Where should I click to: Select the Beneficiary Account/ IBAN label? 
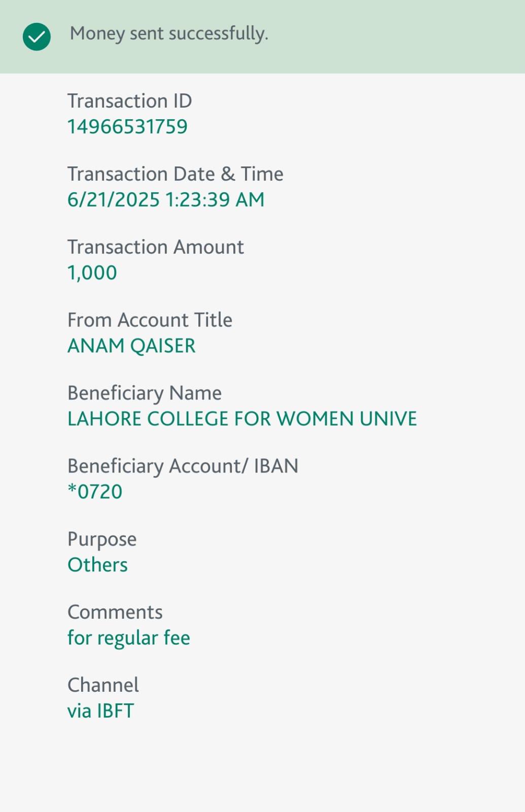pos(183,466)
